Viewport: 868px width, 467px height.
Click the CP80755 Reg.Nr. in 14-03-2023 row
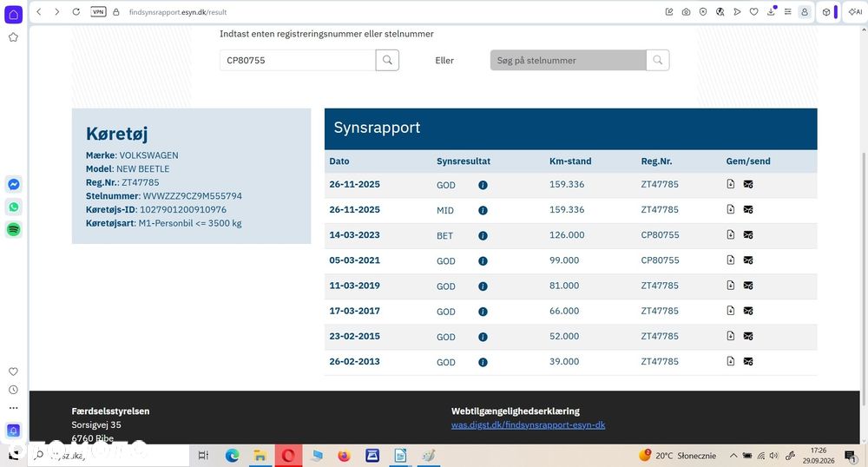pos(660,234)
